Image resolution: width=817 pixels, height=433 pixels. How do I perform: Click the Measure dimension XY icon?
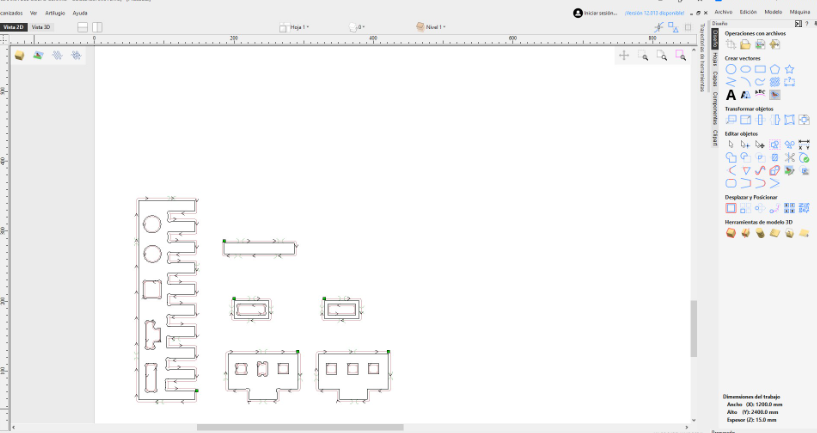[804, 144]
